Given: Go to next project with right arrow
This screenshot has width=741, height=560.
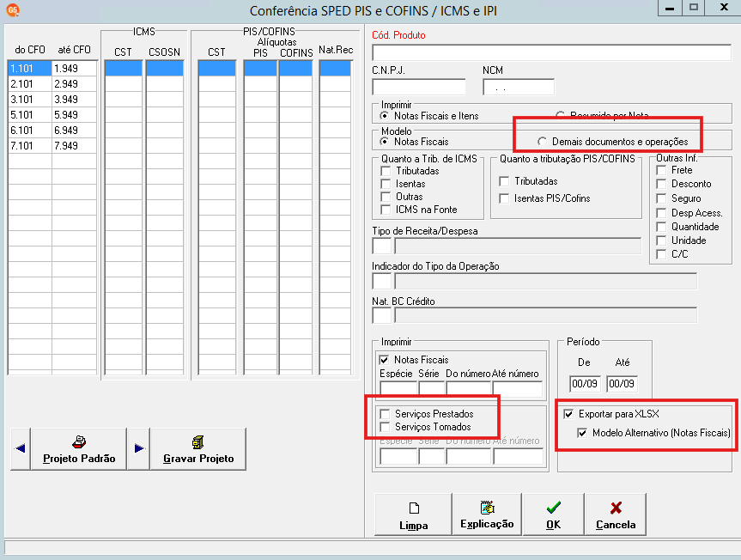Looking at the screenshot, I should pyautogui.click(x=139, y=448).
